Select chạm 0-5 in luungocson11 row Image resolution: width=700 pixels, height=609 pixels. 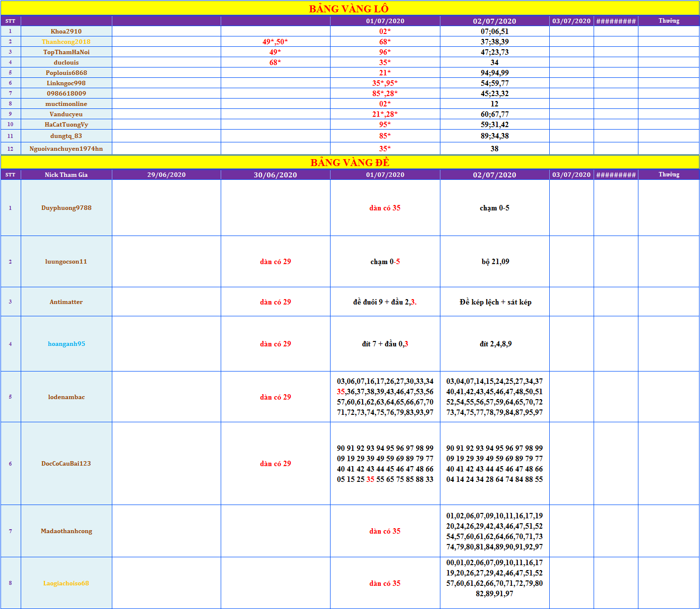click(385, 261)
